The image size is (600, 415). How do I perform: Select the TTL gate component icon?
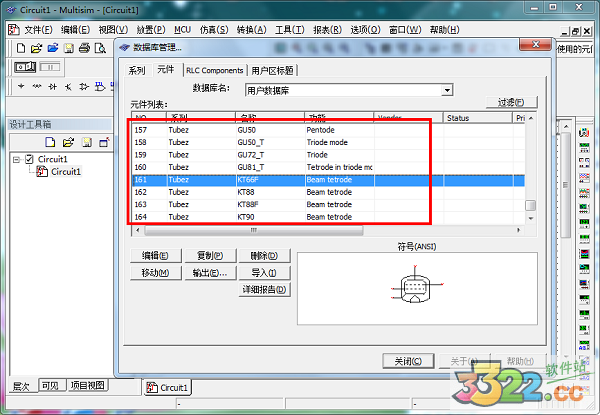click(99, 87)
